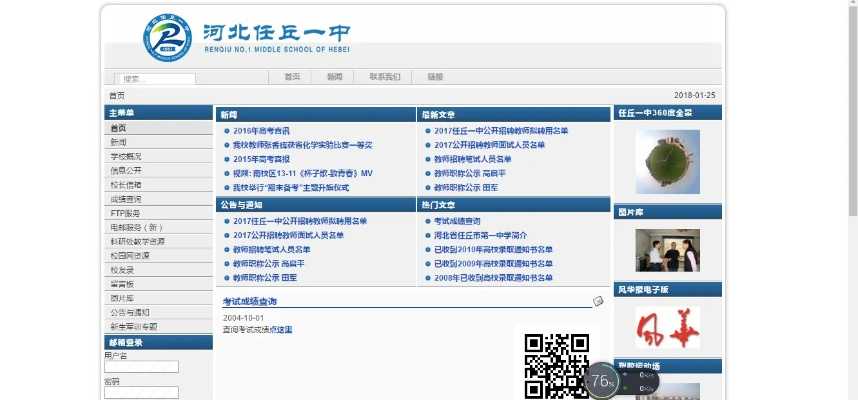
Task: Open 学校概况 in the sidebar menu
Action: point(158,156)
